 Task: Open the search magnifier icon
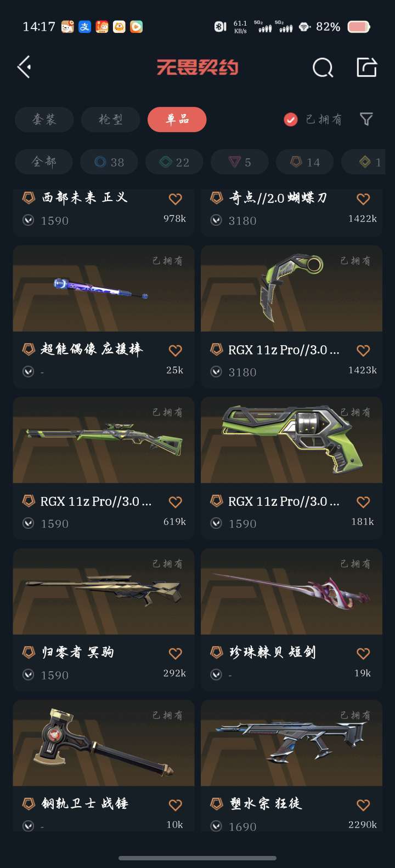[x=323, y=68]
